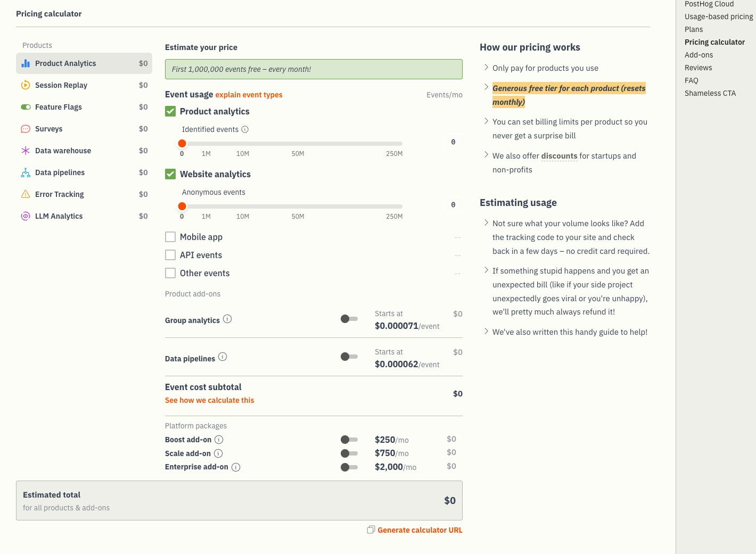Viewport: 756px width, 554px height.
Task: Click the info icon beside Boost add-on
Action: click(x=219, y=440)
